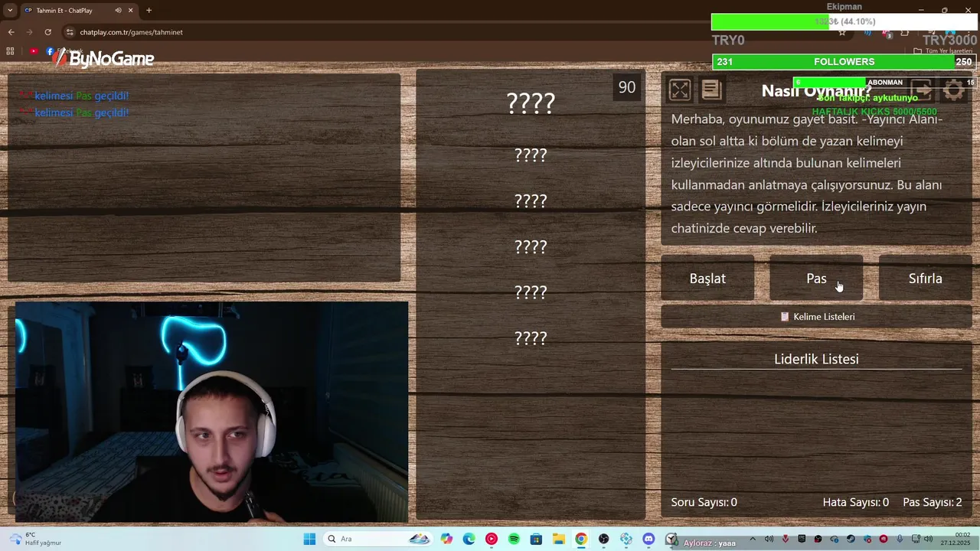Click the Hata Sayısı: 0 counter
This screenshot has height=551, width=980.
855,502
